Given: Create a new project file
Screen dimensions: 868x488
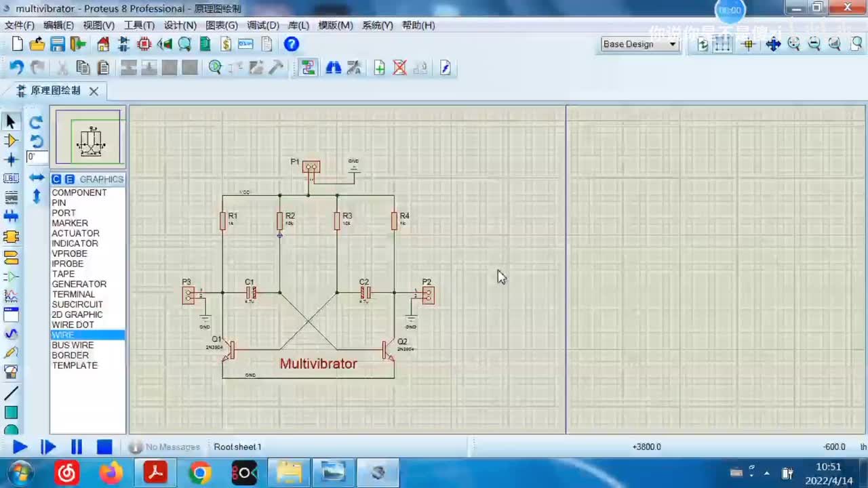Looking at the screenshot, I should (18, 44).
